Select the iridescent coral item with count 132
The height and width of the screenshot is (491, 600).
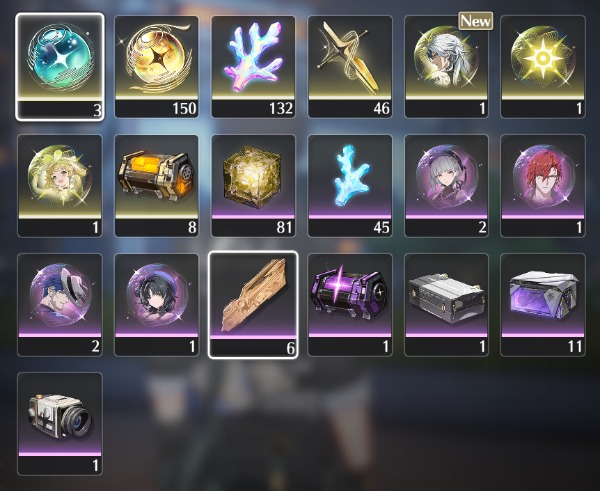(x=253, y=67)
